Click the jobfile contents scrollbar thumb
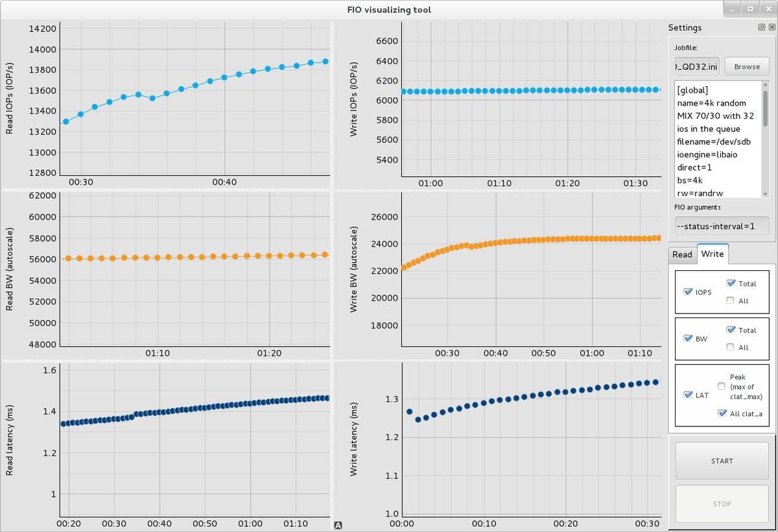Image resolution: width=778 pixels, height=532 pixels. point(765,108)
